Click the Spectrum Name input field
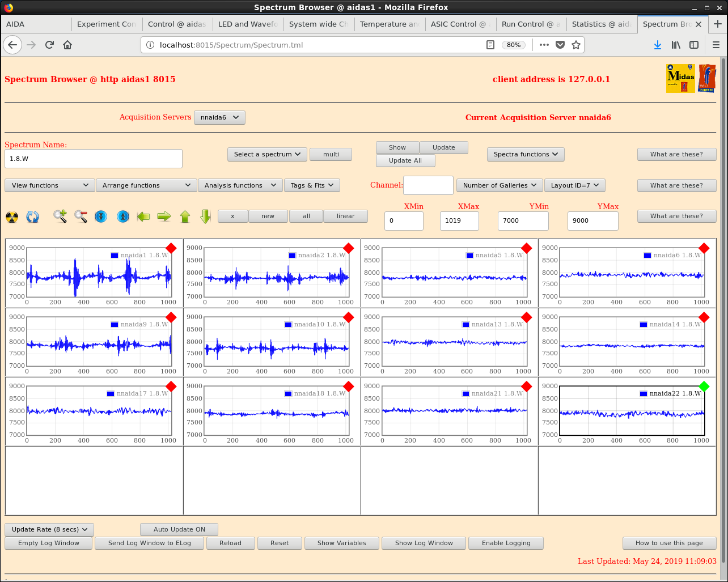The height and width of the screenshot is (582, 728). (94, 159)
